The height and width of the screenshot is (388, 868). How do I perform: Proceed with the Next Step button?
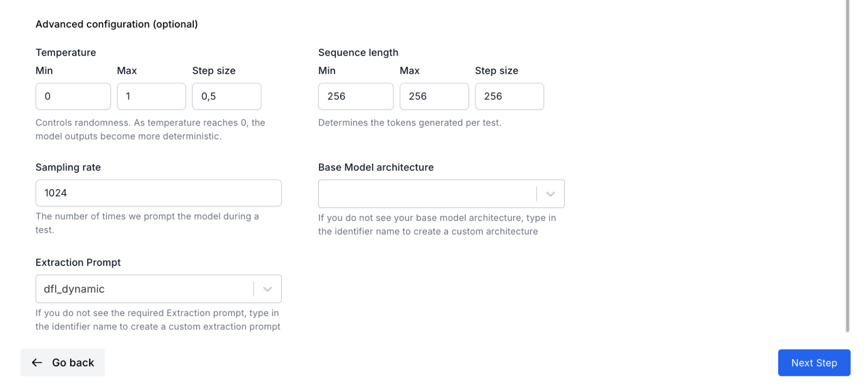point(814,363)
